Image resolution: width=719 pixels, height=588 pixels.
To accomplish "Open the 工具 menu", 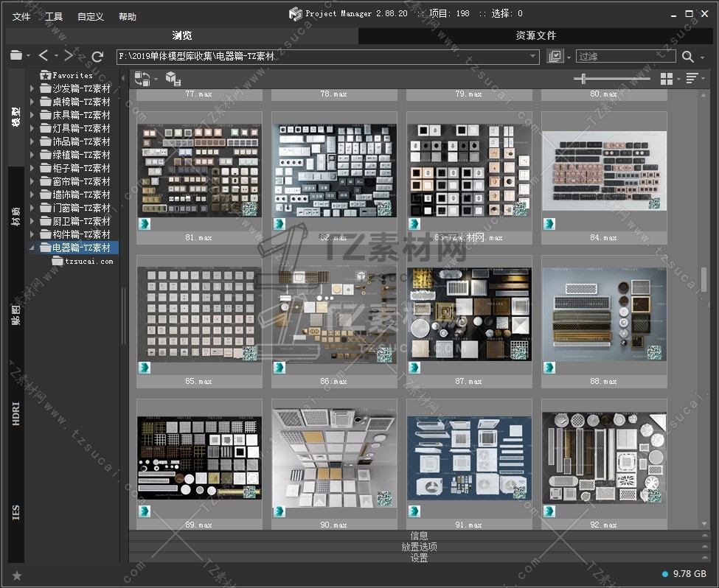I will point(54,17).
